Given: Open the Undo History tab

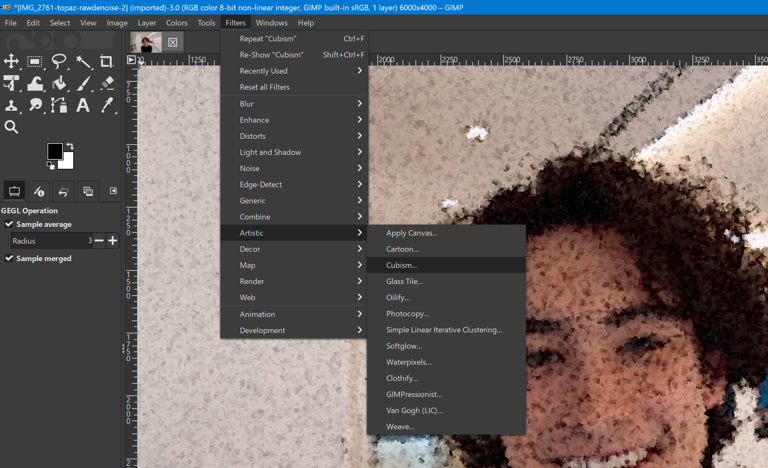Looking at the screenshot, I should tap(64, 191).
